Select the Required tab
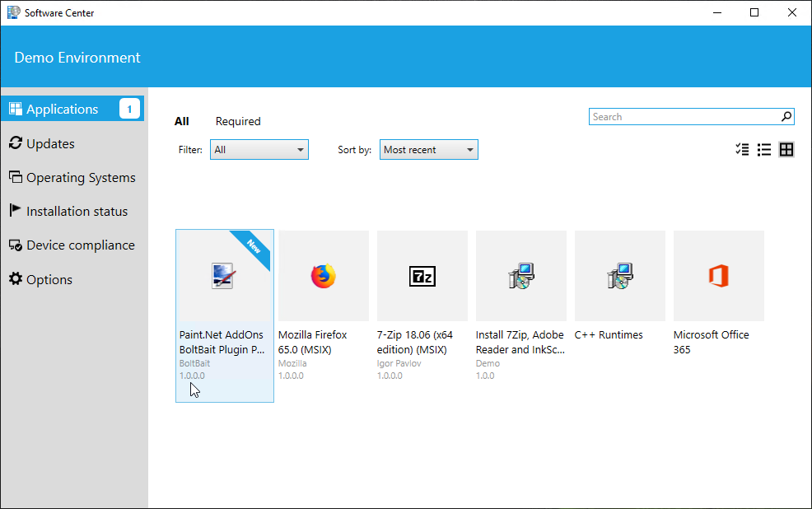812x509 pixels. tap(238, 121)
